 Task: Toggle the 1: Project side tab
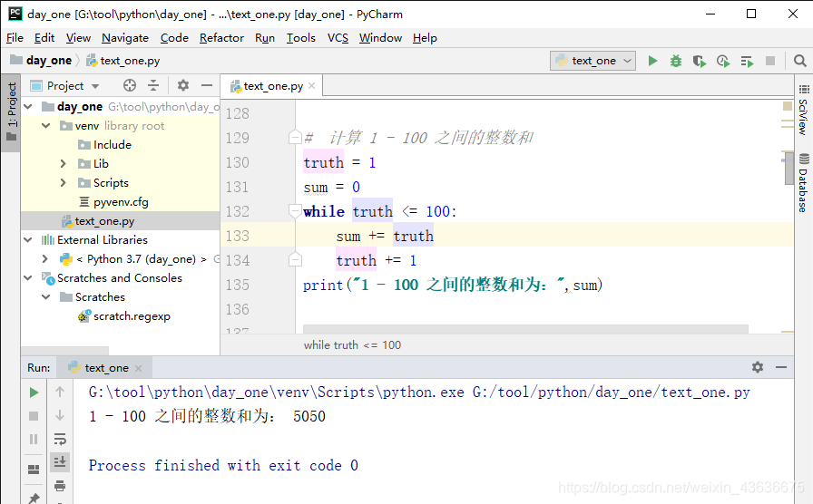(11, 113)
